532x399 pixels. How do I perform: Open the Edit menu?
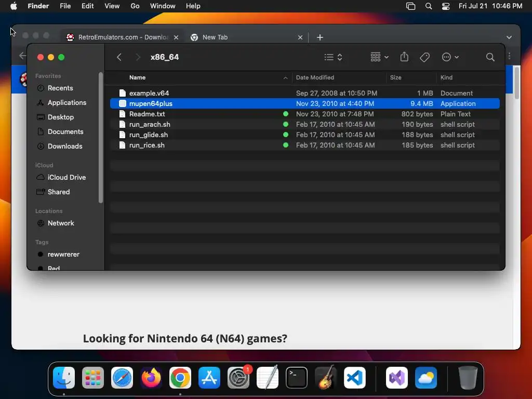click(87, 6)
